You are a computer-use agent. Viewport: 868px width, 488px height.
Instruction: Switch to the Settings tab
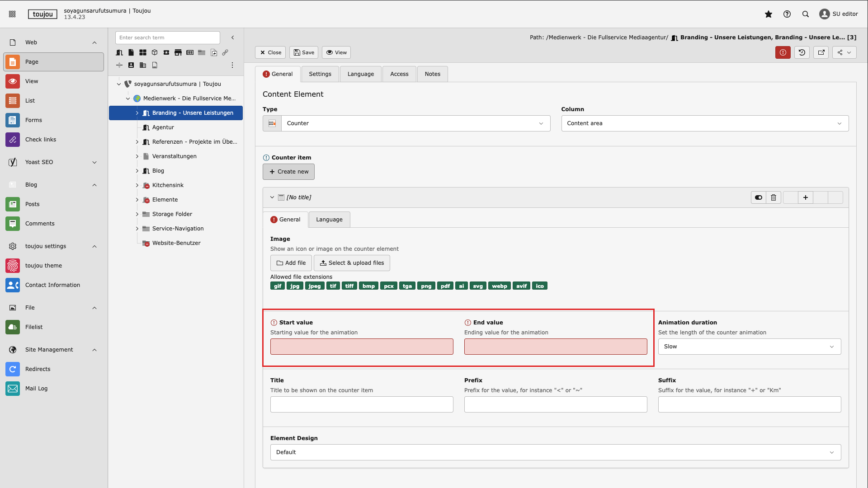pyautogui.click(x=320, y=74)
